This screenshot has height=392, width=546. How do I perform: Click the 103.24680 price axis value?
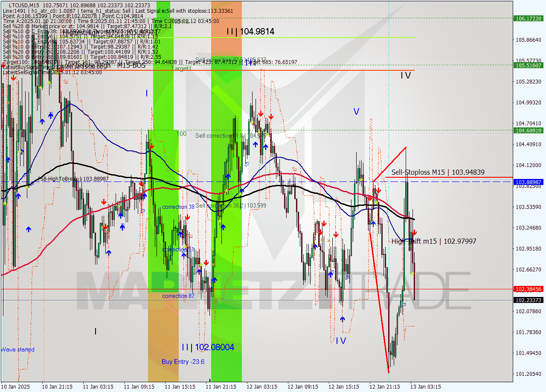[x=529, y=228]
